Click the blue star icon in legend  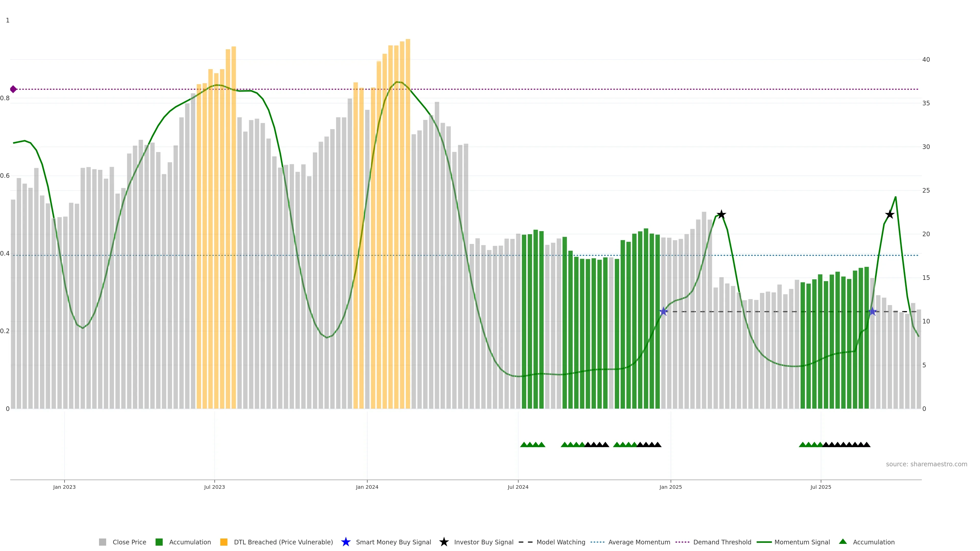346,542
